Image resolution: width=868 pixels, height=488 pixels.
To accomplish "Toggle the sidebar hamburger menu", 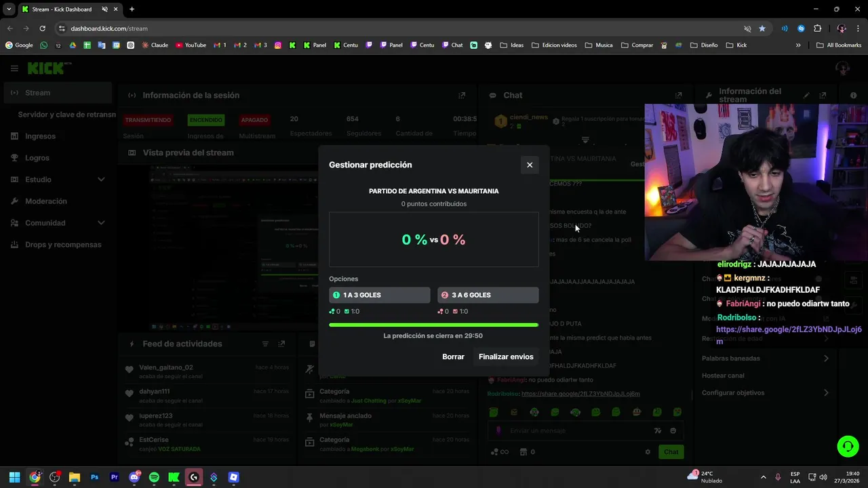I will [x=14, y=68].
